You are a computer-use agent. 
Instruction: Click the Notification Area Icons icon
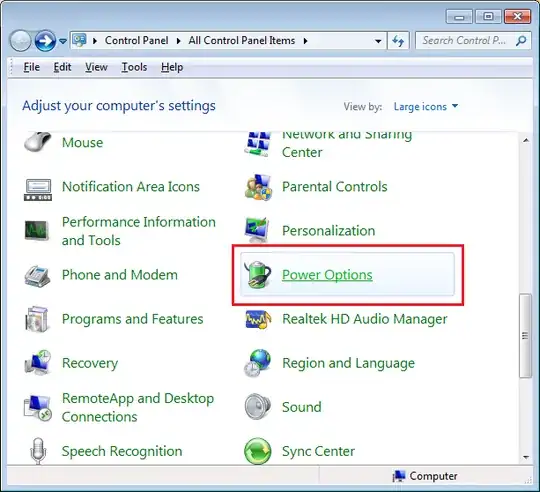click(x=38, y=189)
